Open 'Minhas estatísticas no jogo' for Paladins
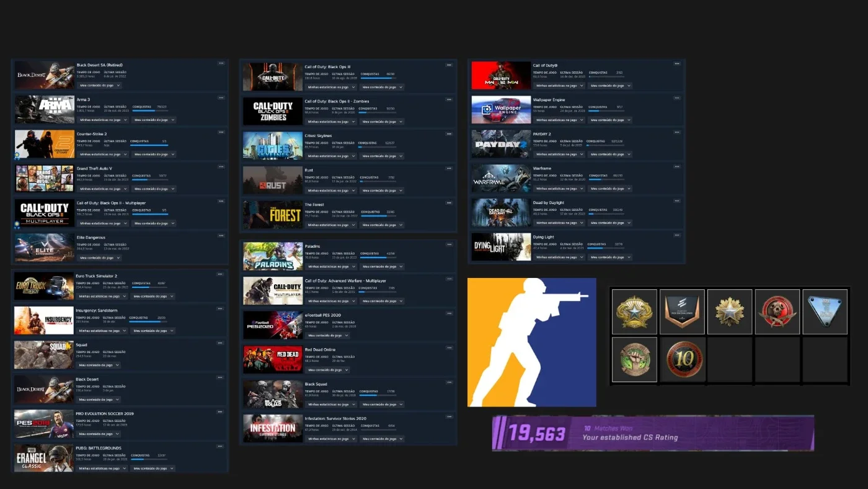 (330, 267)
